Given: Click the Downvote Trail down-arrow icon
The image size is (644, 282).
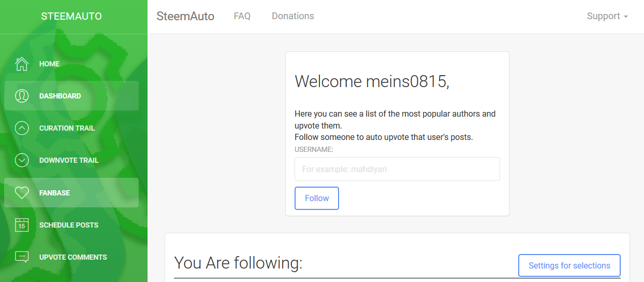Looking at the screenshot, I should 22,160.
